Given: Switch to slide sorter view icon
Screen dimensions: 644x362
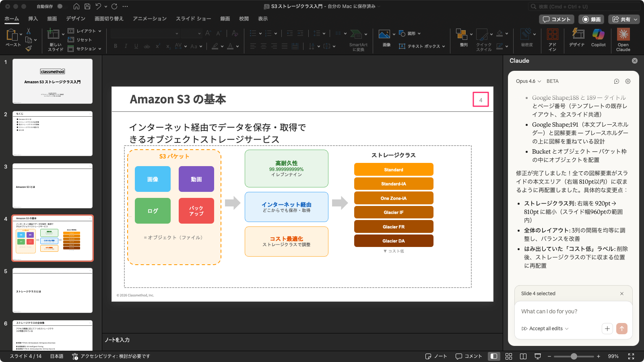Looking at the screenshot, I should pyautogui.click(x=509, y=356).
